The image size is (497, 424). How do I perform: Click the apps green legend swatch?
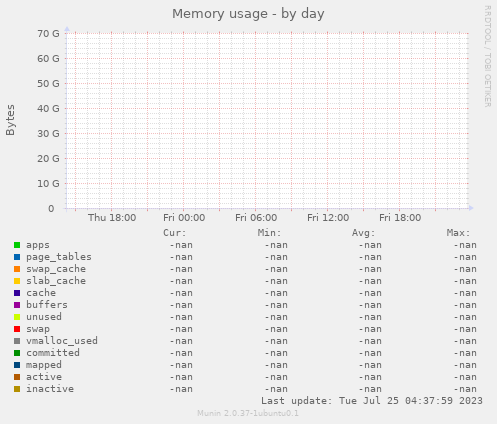[x=17, y=245]
